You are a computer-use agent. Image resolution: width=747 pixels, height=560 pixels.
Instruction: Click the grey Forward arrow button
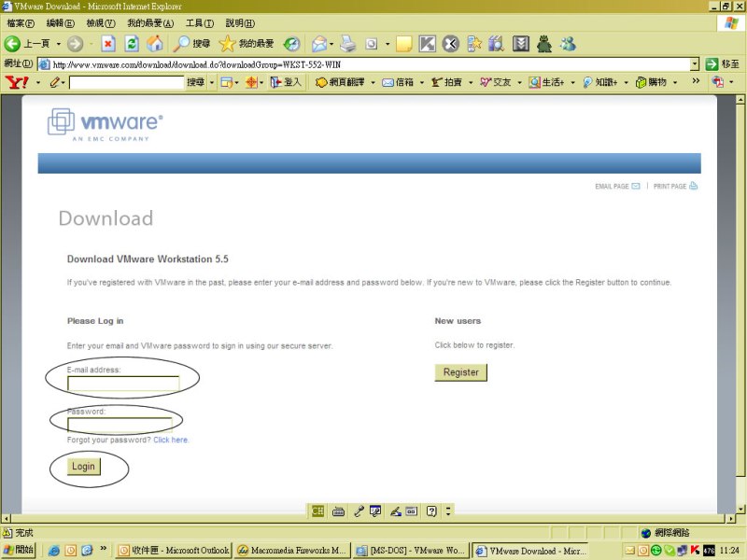[x=75, y=44]
